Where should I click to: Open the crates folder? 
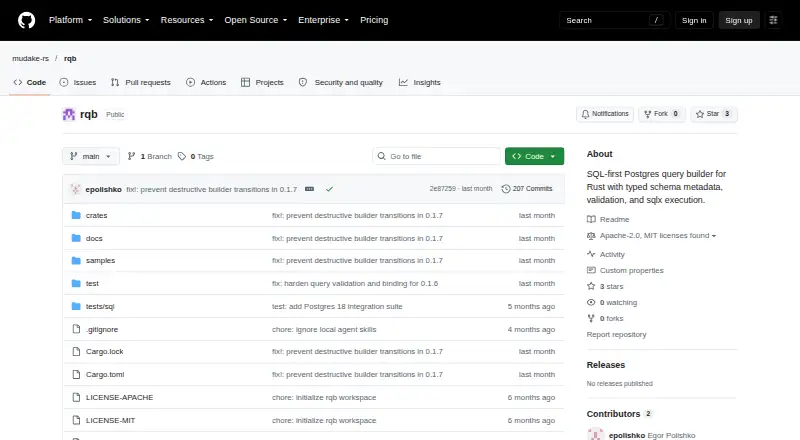click(x=96, y=215)
